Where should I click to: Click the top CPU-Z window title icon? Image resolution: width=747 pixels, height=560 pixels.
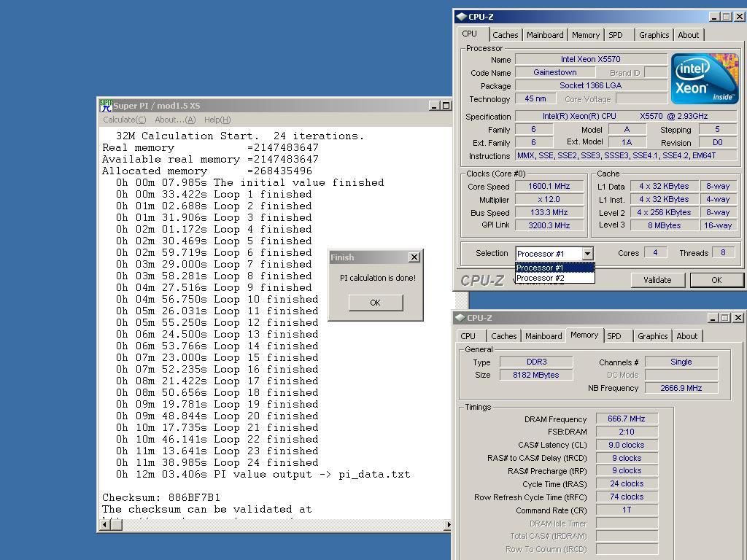pyautogui.click(x=461, y=17)
